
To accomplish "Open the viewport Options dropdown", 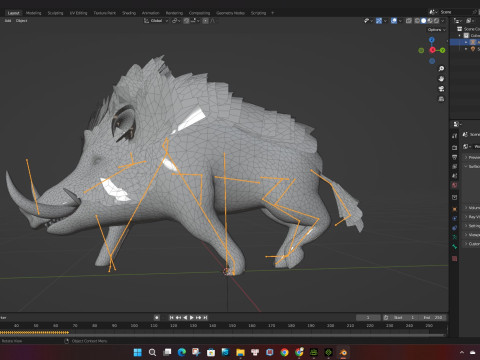I will pyautogui.click(x=436, y=30).
